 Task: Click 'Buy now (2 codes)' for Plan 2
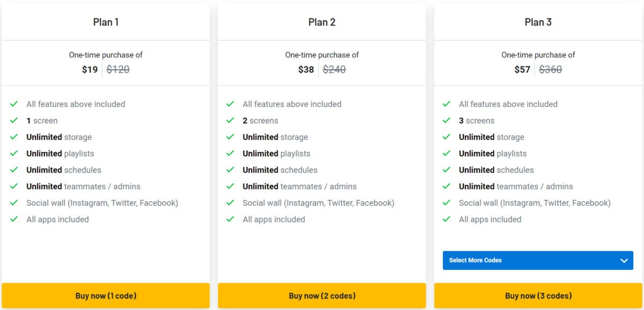[x=321, y=296]
